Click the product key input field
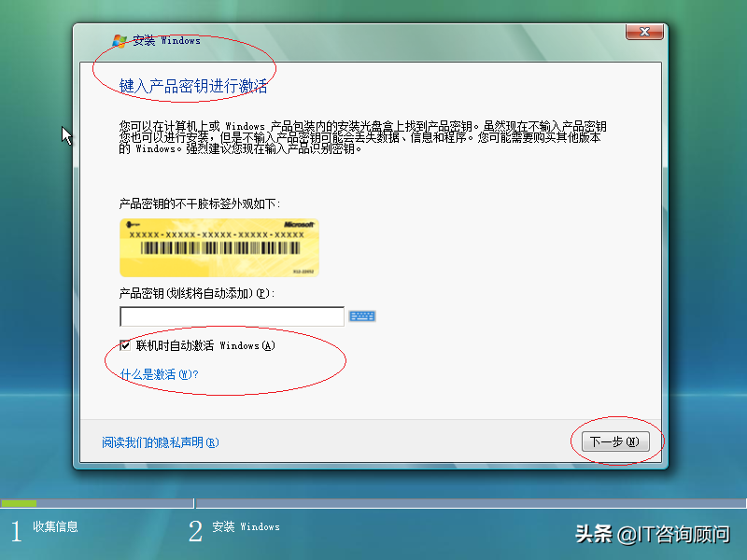 point(232,316)
